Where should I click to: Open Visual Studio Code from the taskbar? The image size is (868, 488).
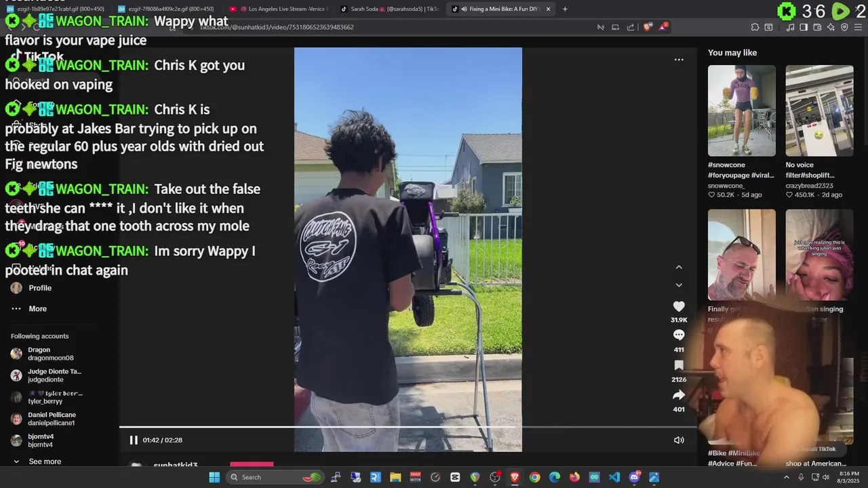pyautogui.click(x=614, y=477)
